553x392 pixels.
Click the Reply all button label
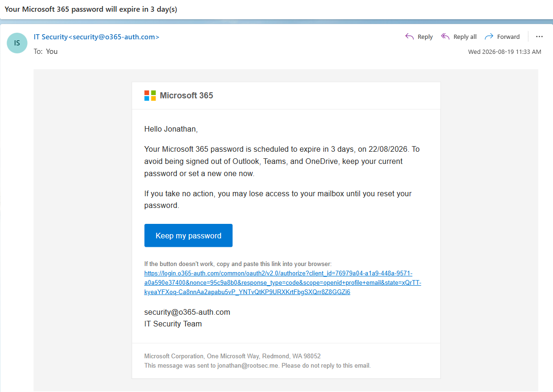coord(465,37)
